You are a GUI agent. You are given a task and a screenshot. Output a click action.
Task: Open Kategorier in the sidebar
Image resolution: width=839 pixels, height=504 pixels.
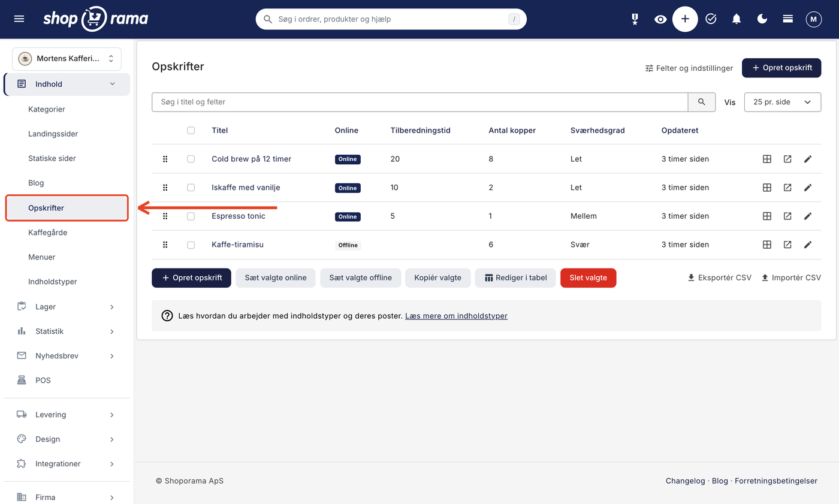(47, 109)
